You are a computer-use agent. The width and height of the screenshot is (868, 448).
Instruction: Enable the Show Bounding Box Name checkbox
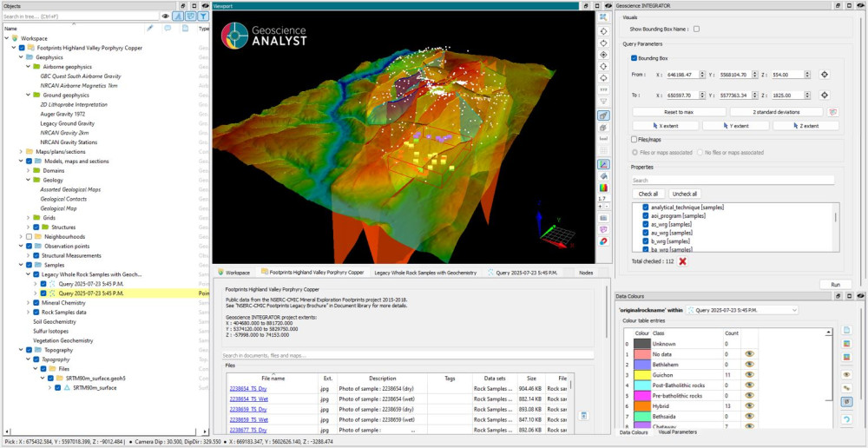[696, 29]
